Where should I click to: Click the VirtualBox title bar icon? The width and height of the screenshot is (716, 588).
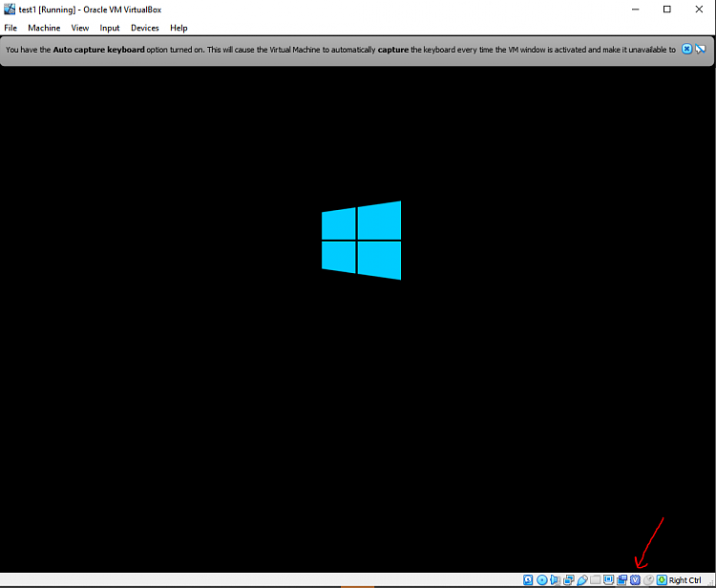(10, 10)
